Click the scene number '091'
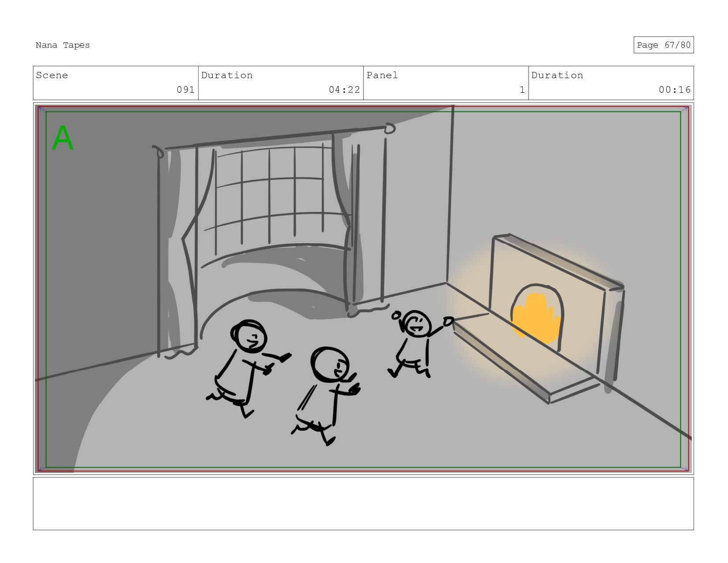 186,90
